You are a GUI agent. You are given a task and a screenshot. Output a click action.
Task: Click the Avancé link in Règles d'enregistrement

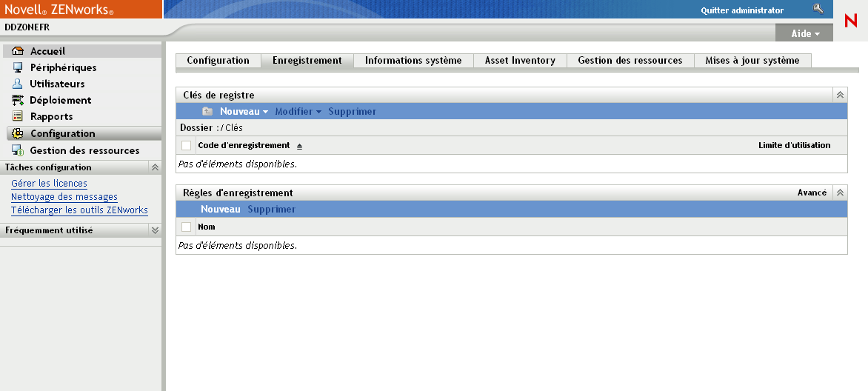tap(812, 193)
